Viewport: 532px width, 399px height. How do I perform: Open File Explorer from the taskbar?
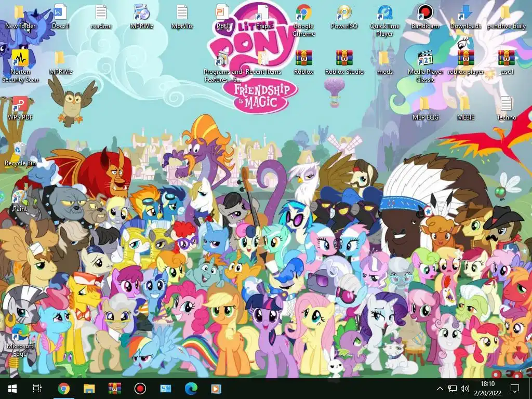pyautogui.click(x=89, y=389)
